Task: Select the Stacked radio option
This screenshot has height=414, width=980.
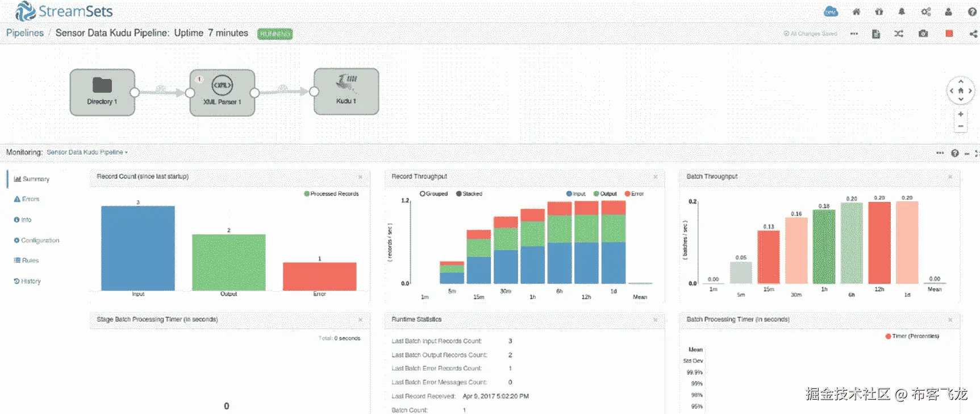Action: click(469, 194)
